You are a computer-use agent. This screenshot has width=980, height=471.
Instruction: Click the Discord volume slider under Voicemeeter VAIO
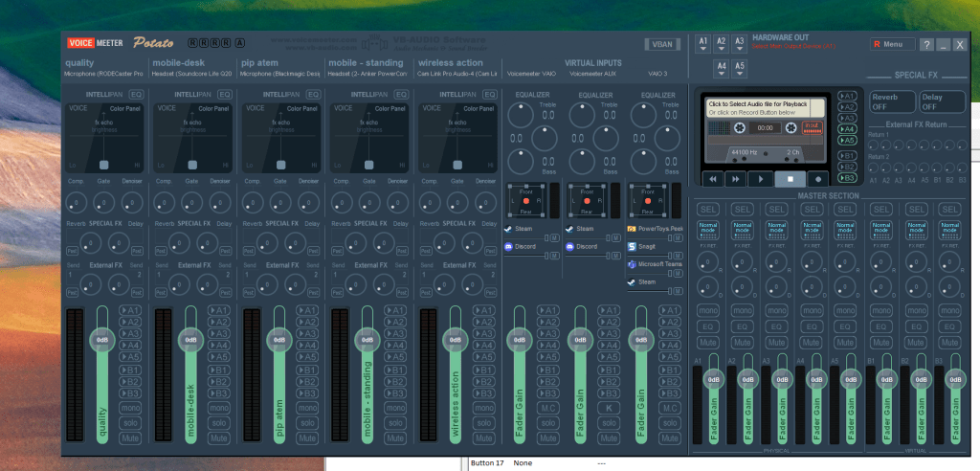pyautogui.click(x=525, y=256)
